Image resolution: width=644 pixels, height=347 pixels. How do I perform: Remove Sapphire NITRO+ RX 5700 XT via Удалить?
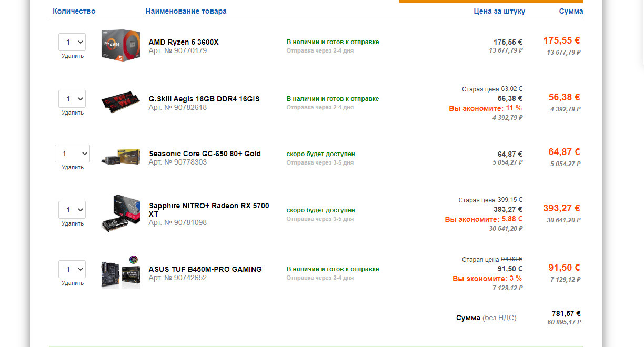pyautogui.click(x=72, y=223)
